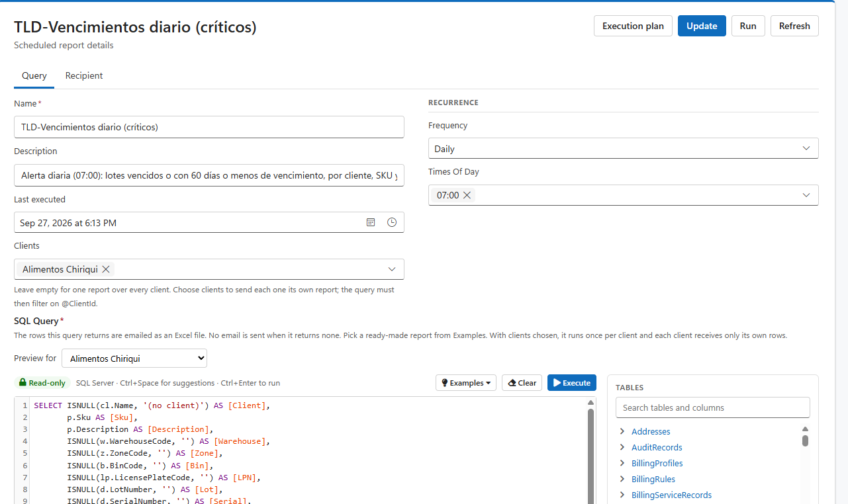Execute the SQL query

coord(572,383)
